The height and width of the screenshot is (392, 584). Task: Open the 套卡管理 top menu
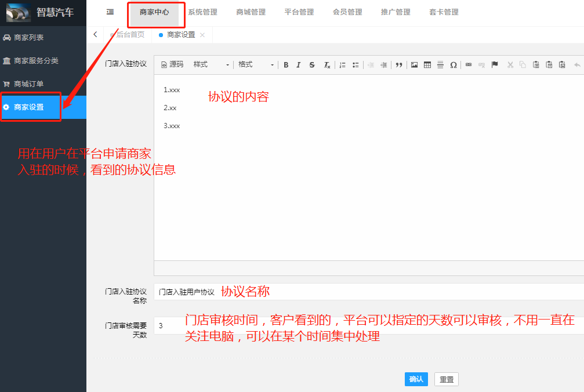point(444,12)
